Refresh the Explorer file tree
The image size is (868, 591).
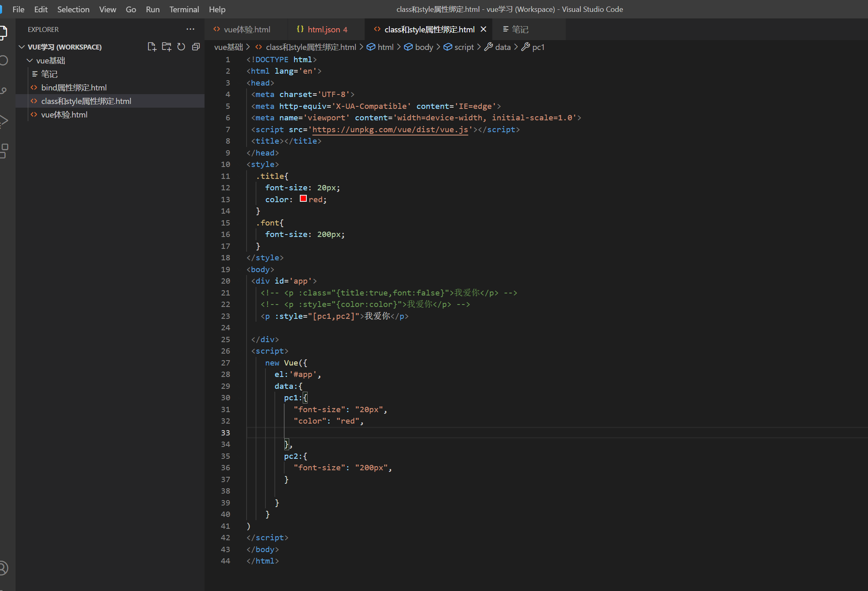pos(181,47)
